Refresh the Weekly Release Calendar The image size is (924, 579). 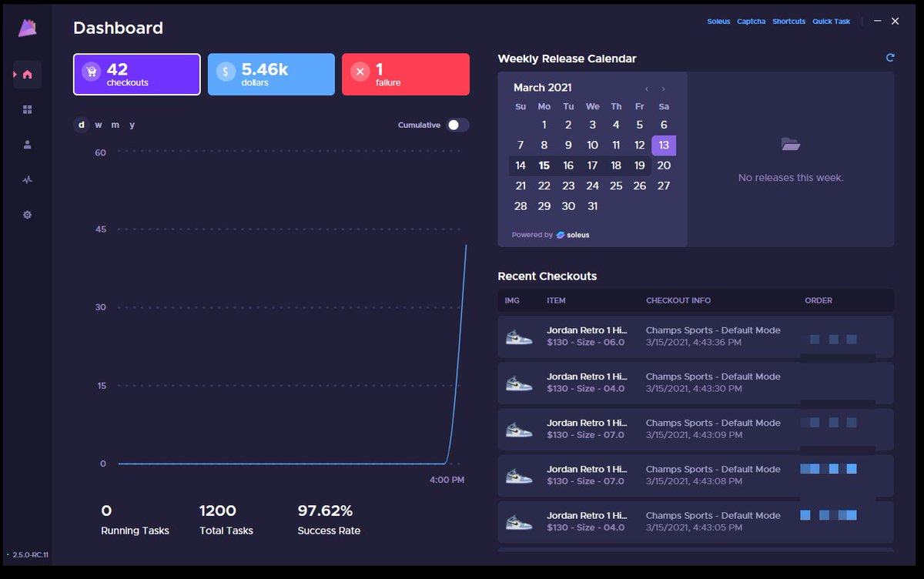(x=890, y=58)
